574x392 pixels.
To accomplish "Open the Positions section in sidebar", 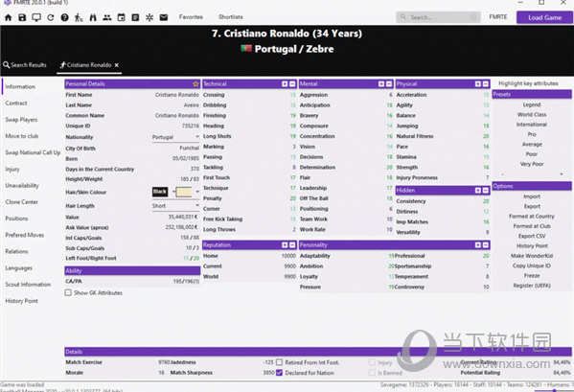I will point(16,219).
